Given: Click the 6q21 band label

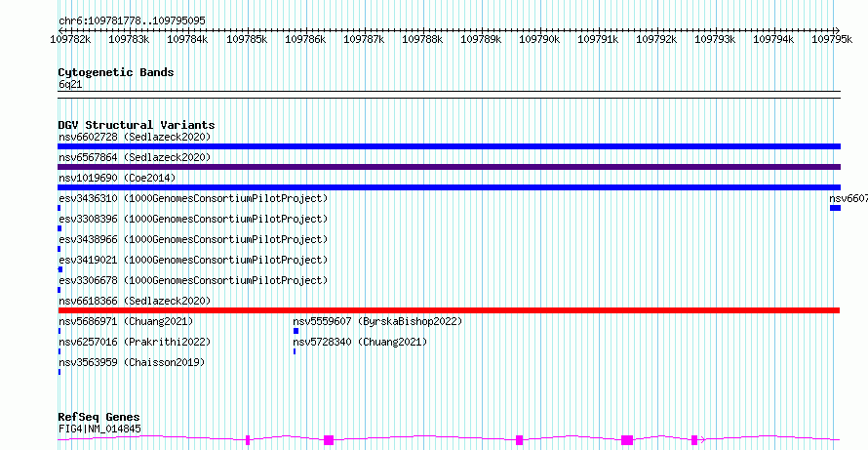Looking at the screenshot, I should (x=70, y=85).
